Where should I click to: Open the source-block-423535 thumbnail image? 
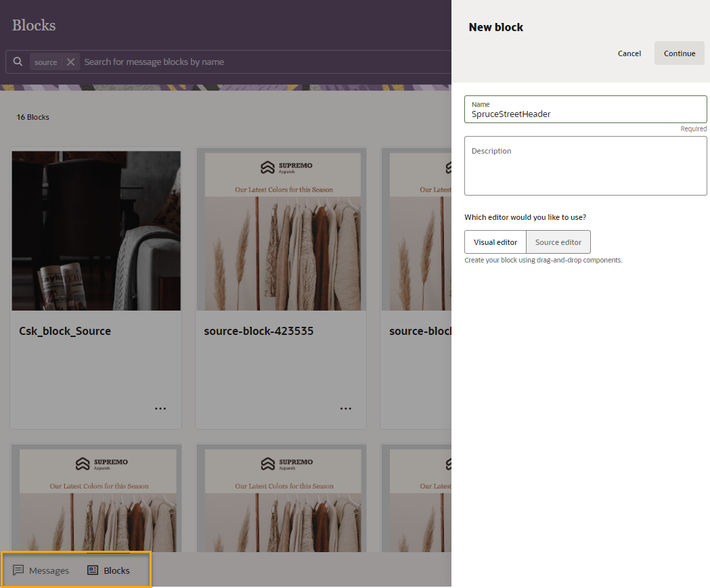(281, 231)
